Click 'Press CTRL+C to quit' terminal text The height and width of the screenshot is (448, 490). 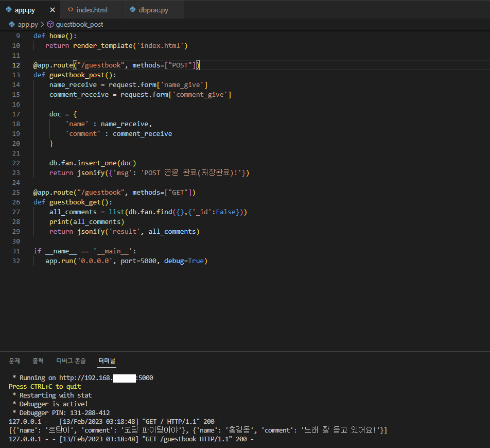(x=45, y=386)
